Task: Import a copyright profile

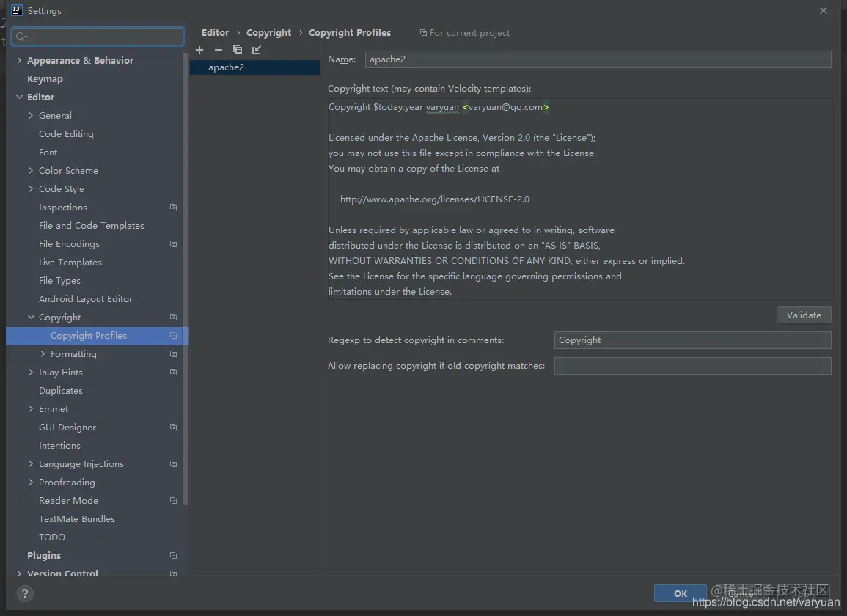Action: tap(256, 50)
